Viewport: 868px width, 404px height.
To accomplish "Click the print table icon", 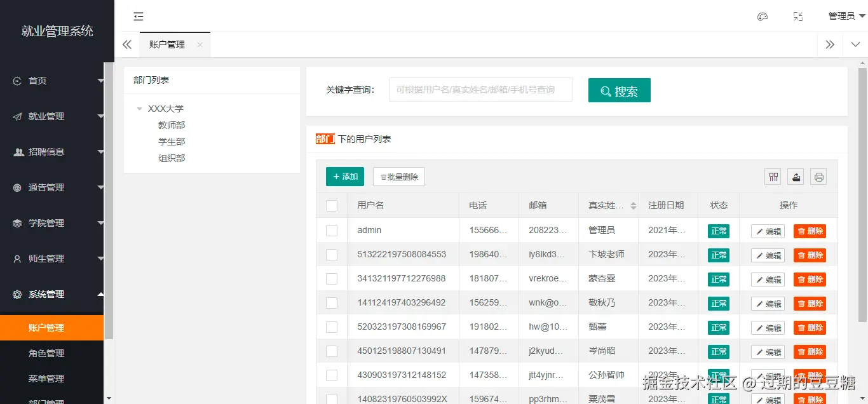I will click(818, 177).
